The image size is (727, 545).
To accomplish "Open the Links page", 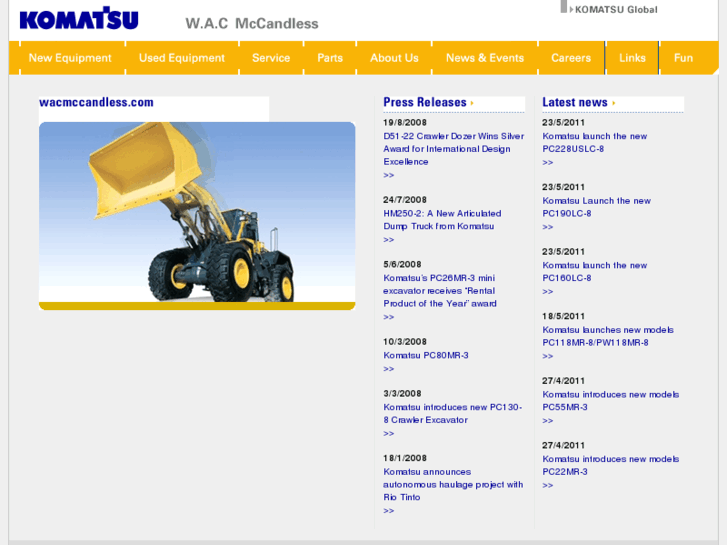I will 632,58.
